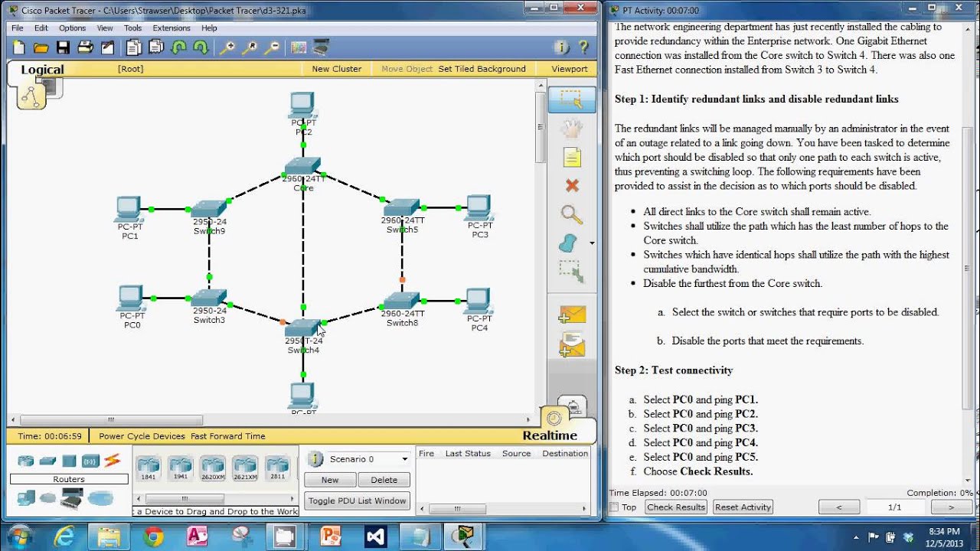Click the Zoom In magnifier icon
The height and width of the screenshot is (551, 980).
tap(227, 47)
